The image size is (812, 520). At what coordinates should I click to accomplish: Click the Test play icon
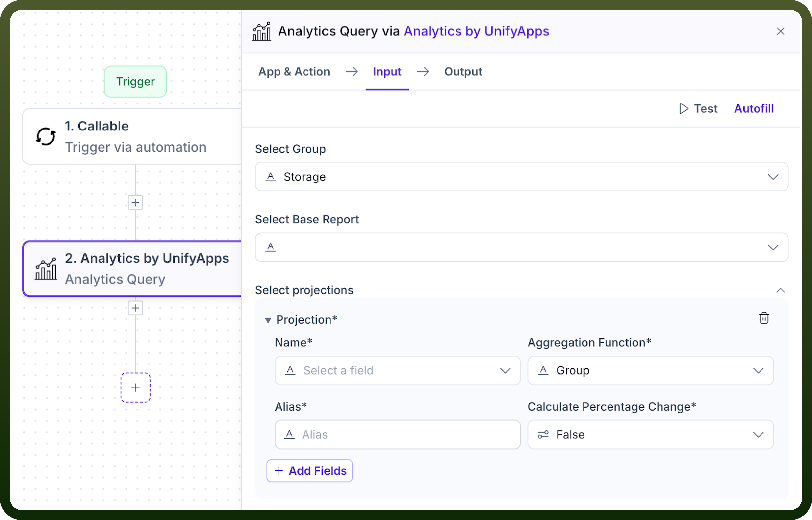684,108
